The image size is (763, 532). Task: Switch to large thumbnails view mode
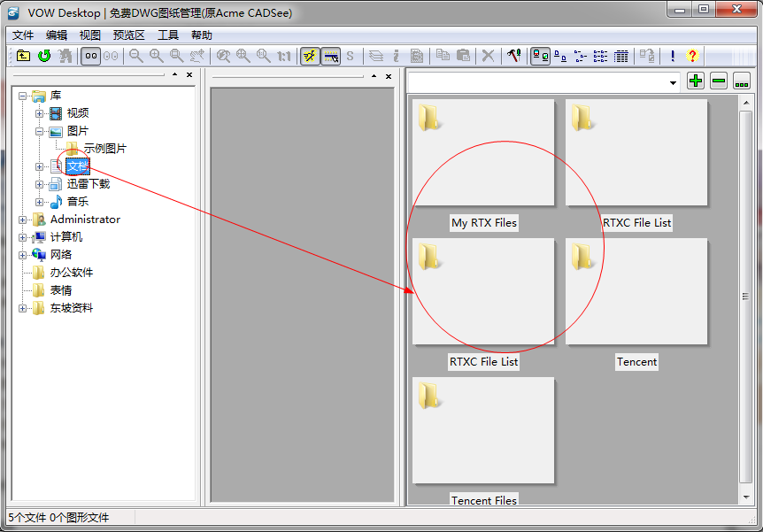[540, 56]
